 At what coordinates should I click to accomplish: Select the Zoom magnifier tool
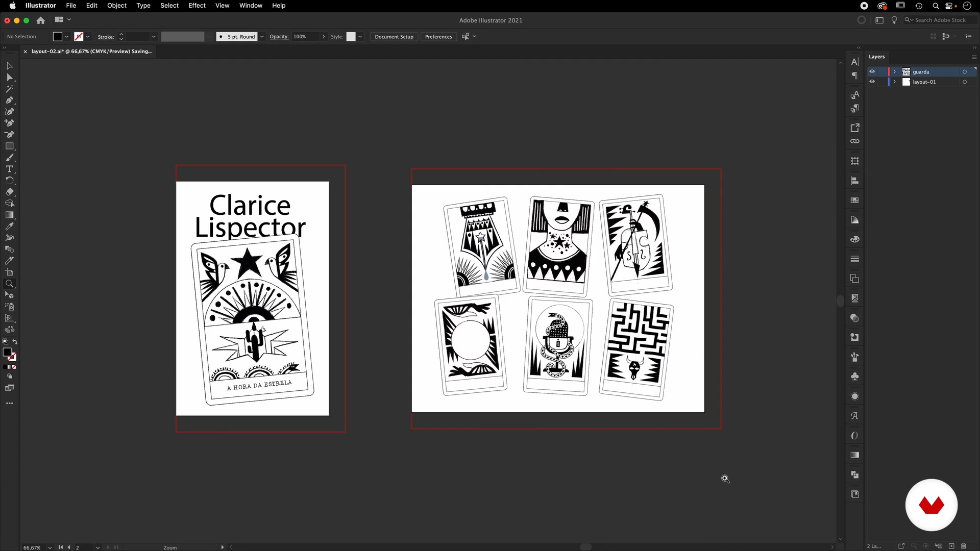pyautogui.click(x=9, y=284)
